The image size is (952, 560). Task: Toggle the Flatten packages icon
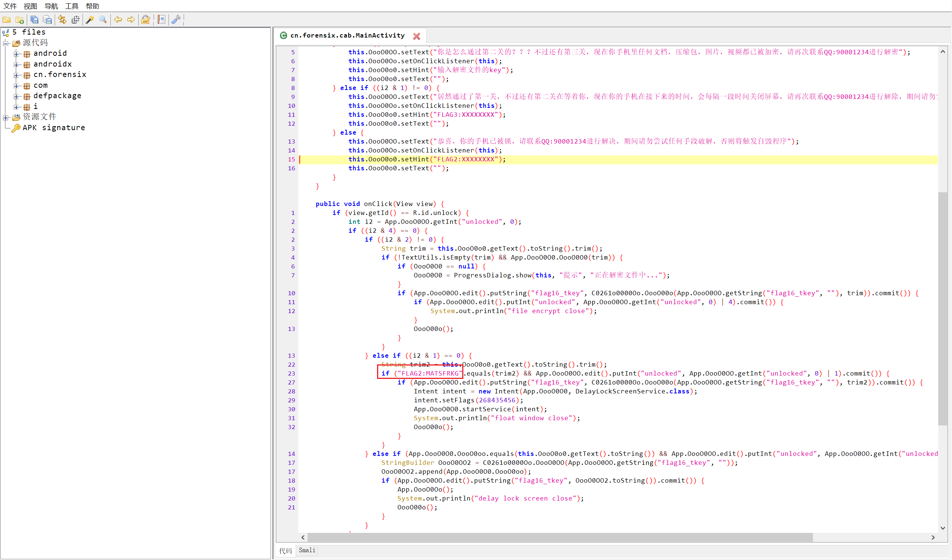75,20
